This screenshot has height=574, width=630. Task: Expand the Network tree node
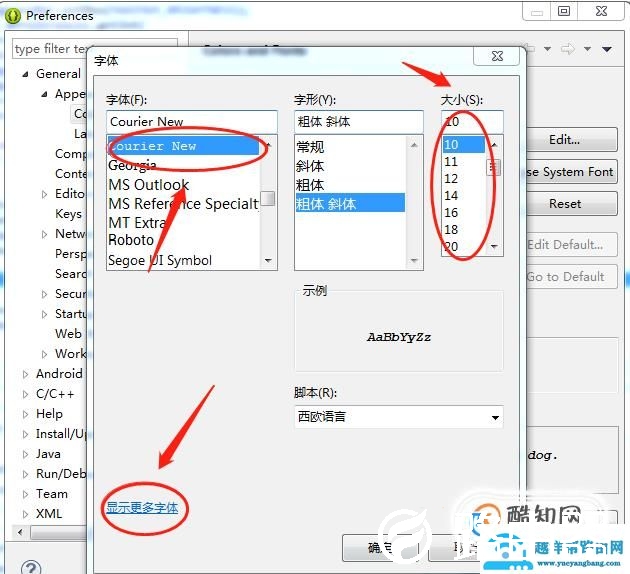(x=45, y=234)
